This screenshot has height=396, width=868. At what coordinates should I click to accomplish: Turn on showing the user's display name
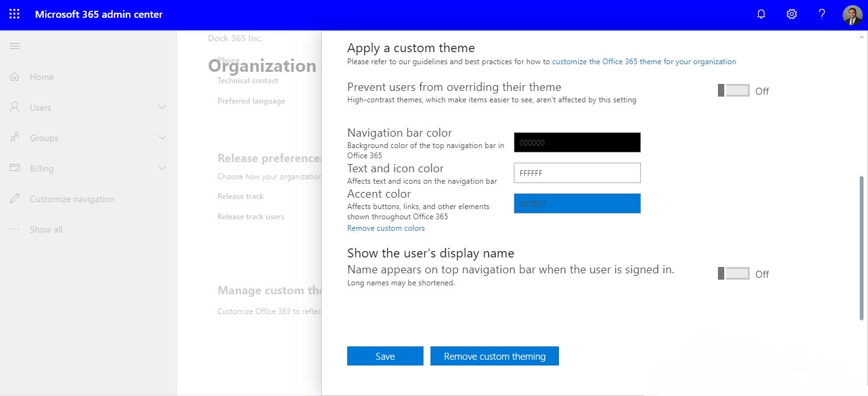click(734, 273)
